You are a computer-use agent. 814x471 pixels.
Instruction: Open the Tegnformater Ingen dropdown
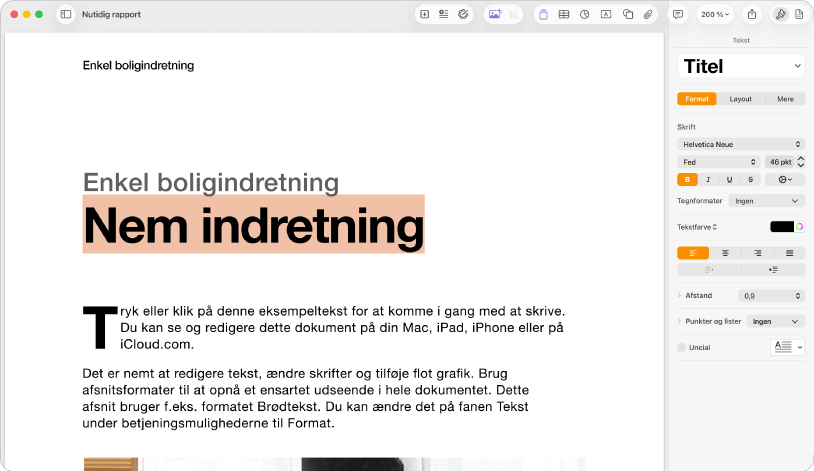point(766,201)
